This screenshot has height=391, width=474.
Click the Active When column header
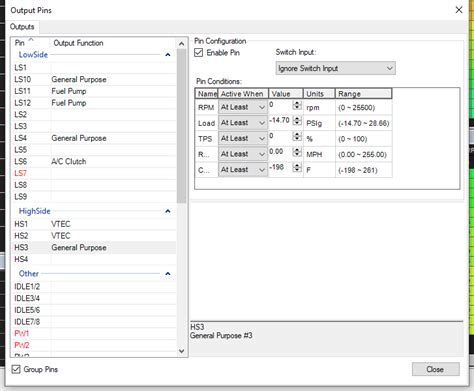pos(243,94)
